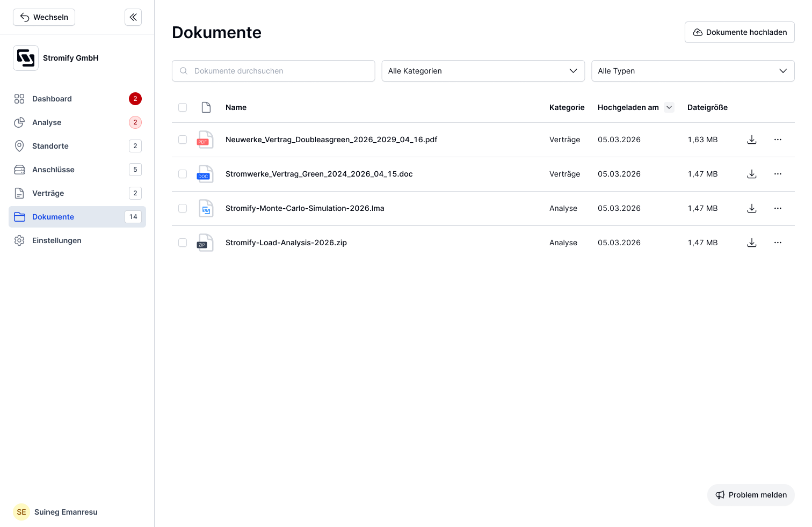Click the 1,63 MB file size value
The image size is (812, 527).
[702, 140]
